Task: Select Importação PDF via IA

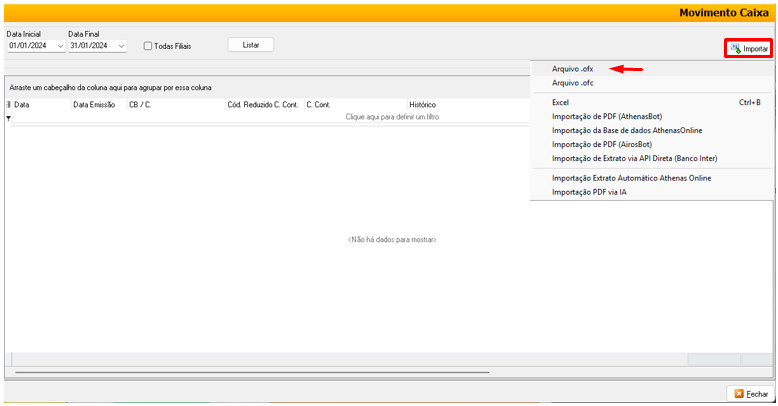Action: tap(589, 192)
